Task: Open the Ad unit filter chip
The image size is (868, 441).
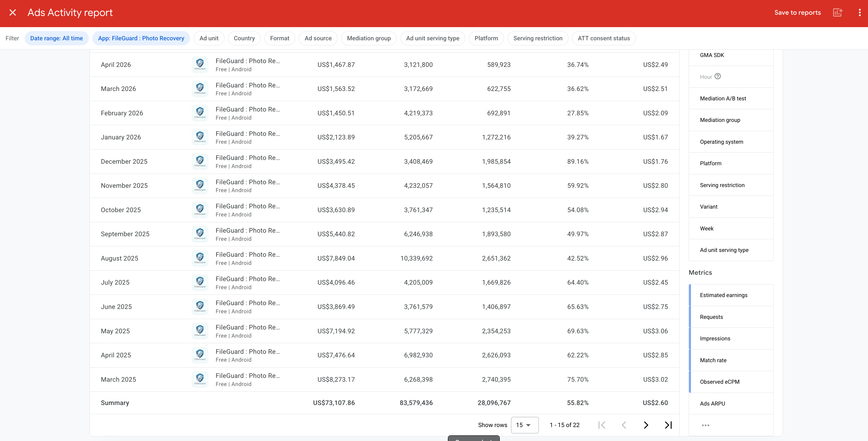Action: [x=209, y=38]
